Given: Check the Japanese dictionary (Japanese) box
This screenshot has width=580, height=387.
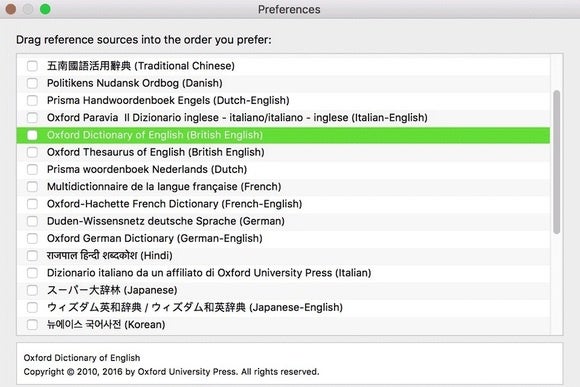Looking at the screenshot, I should point(32,290).
